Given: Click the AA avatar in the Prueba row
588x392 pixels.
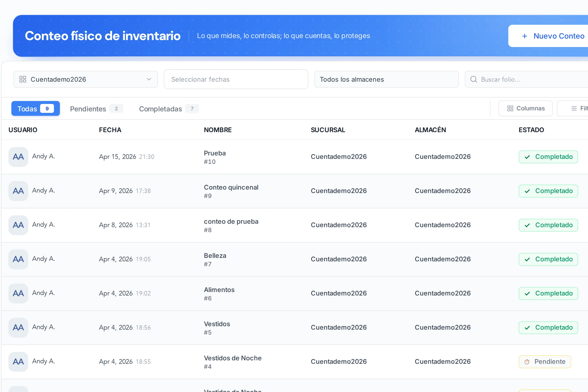Looking at the screenshot, I should (18, 157).
